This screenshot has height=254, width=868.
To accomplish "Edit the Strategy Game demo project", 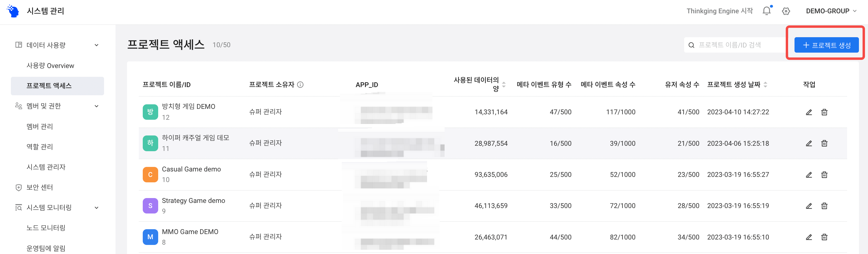I will pyautogui.click(x=809, y=206).
